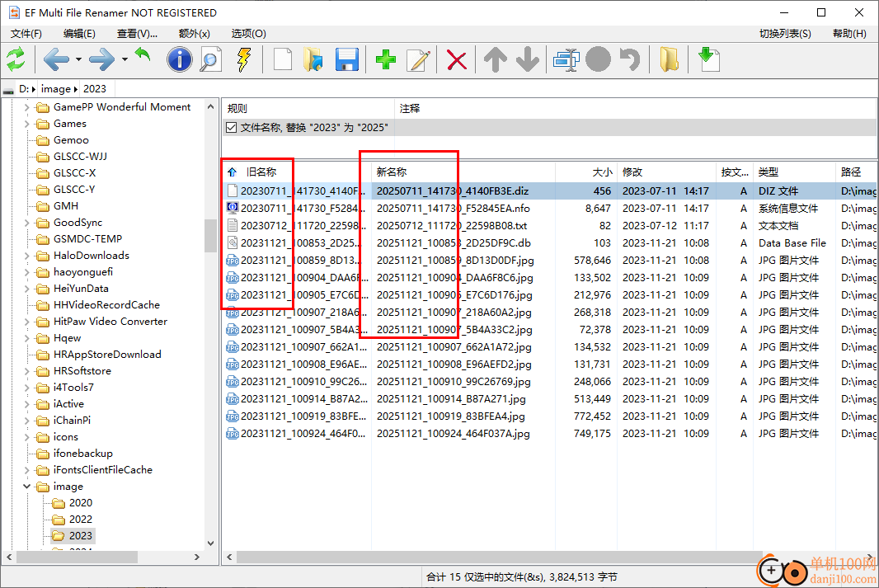Sort by 类型 column header
The width and height of the screenshot is (879, 588).
794,172
